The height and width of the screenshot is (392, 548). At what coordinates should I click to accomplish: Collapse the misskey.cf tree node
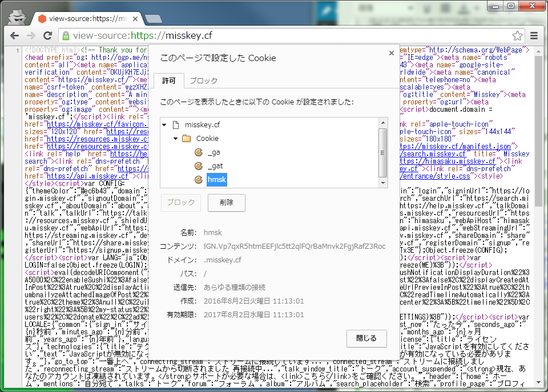click(164, 125)
